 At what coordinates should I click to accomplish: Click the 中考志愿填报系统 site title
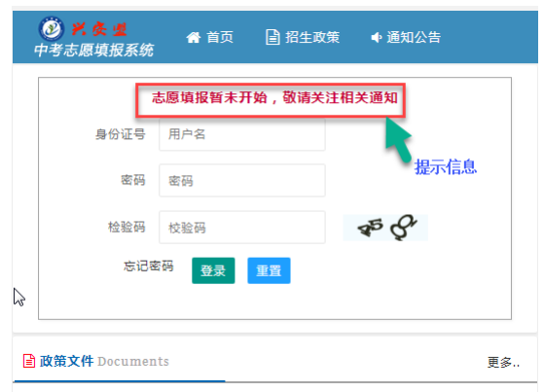coord(94,50)
